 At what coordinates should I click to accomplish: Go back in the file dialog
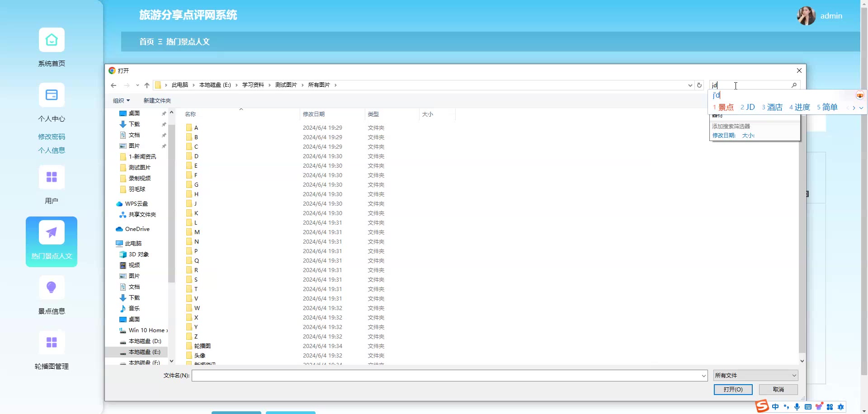click(113, 85)
